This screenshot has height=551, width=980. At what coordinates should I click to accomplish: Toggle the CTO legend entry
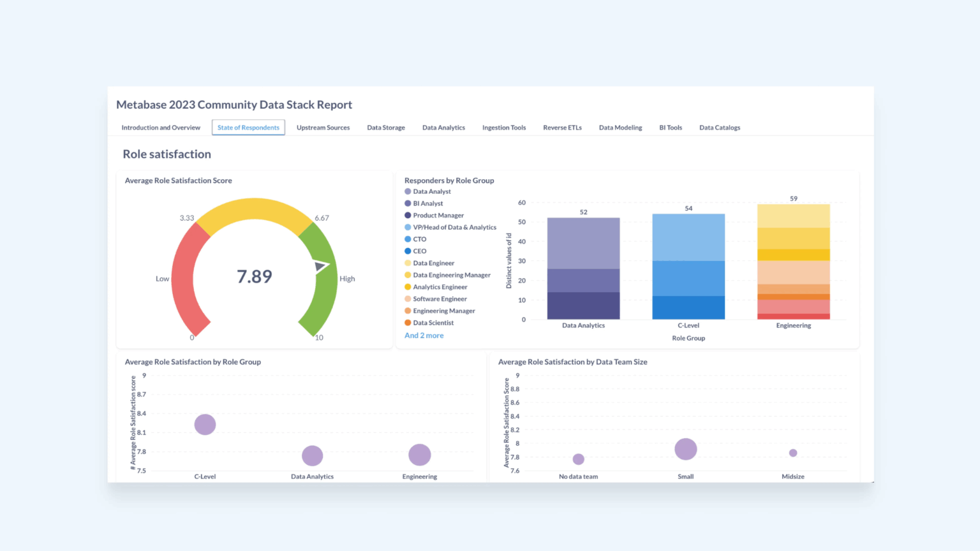click(415, 239)
